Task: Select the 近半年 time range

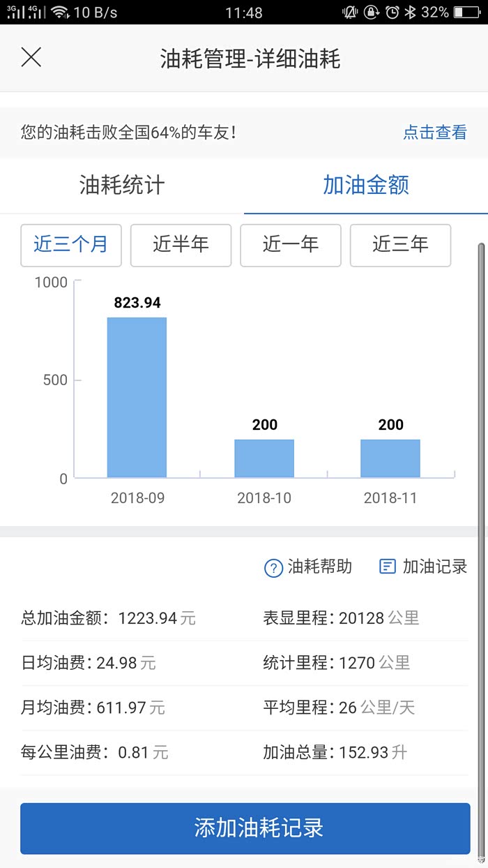Action: pyautogui.click(x=181, y=245)
